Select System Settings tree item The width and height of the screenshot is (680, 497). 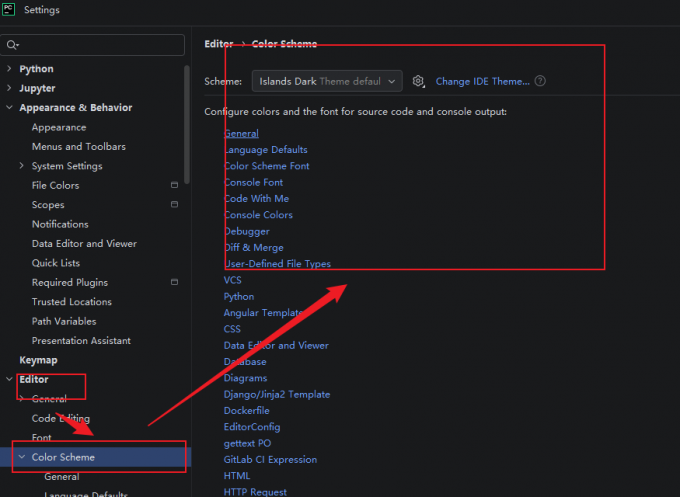[x=67, y=166]
